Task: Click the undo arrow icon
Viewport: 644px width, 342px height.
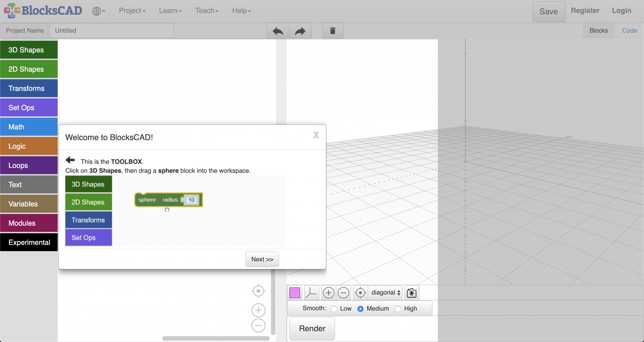Action: pyautogui.click(x=278, y=31)
